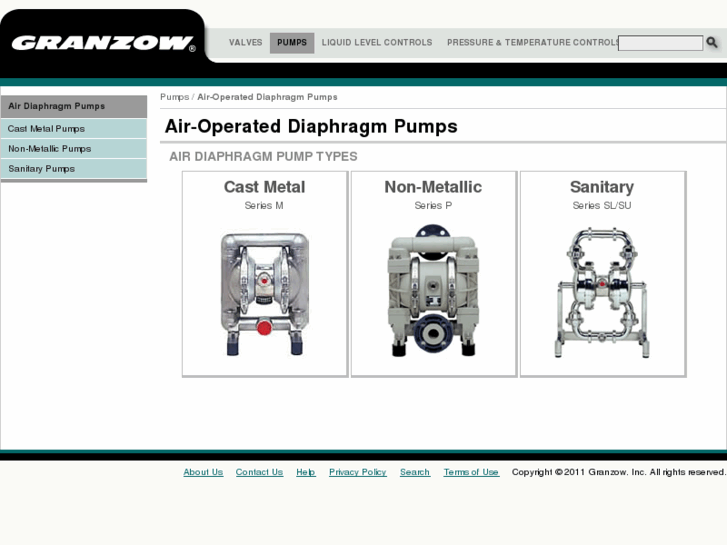Image resolution: width=727 pixels, height=545 pixels.
Task: Open the Help footer link
Action: pyautogui.click(x=306, y=472)
